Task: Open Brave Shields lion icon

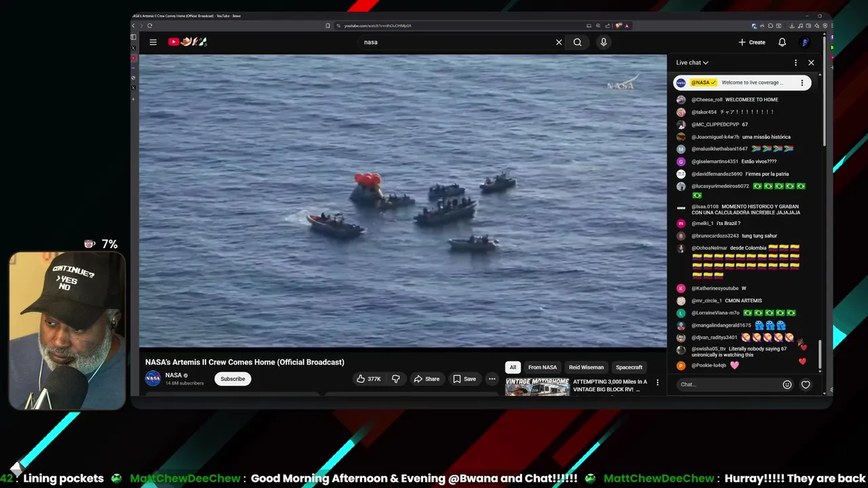Action: pyautogui.click(x=618, y=26)
